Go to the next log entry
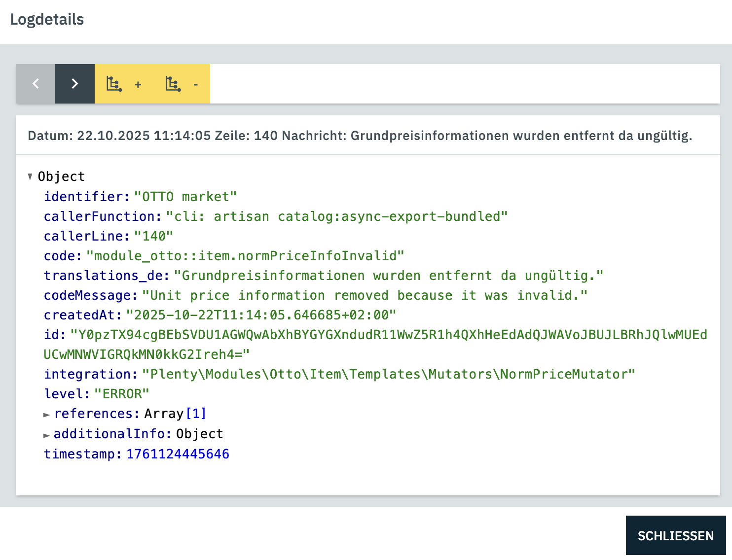Viewport: 732px width, 560px height. (x=75, y=84)
